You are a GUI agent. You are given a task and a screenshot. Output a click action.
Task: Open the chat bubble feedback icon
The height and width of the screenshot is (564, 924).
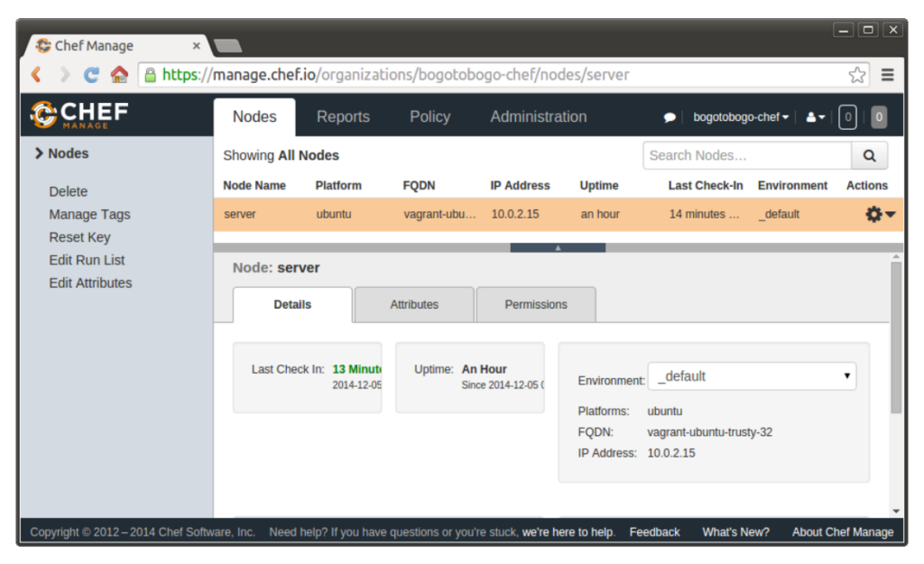670,117
